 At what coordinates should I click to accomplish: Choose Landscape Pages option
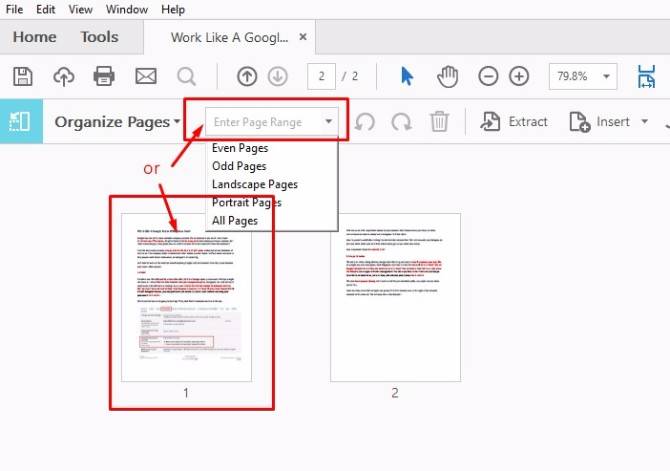click(x=255, y=184)
